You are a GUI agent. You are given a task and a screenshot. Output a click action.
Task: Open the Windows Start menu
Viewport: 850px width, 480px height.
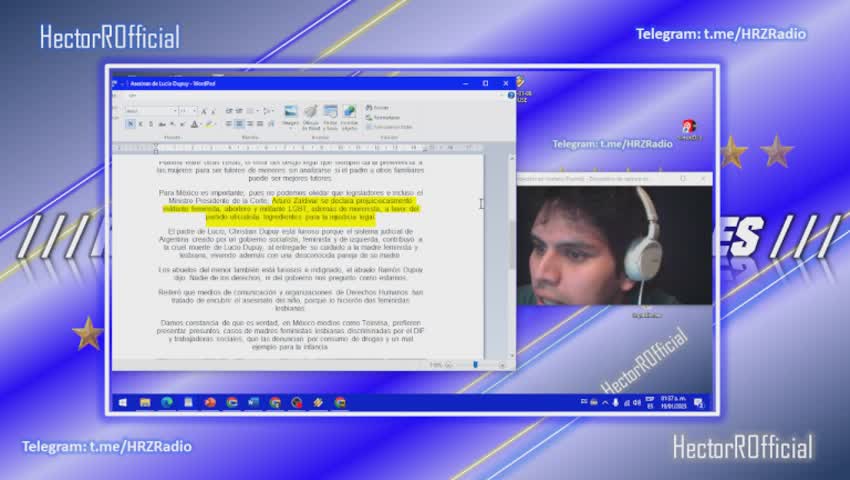(x=123, y=402)
